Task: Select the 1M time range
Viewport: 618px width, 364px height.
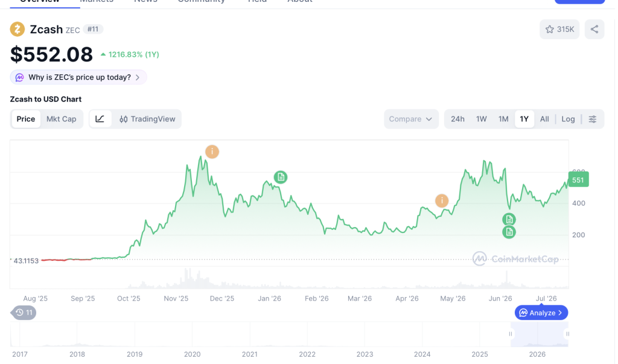Action: coord(503,119)
